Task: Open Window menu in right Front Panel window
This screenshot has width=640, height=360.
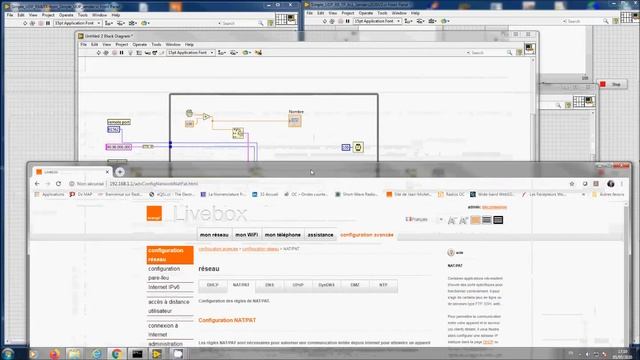Action: click(399, 13)
